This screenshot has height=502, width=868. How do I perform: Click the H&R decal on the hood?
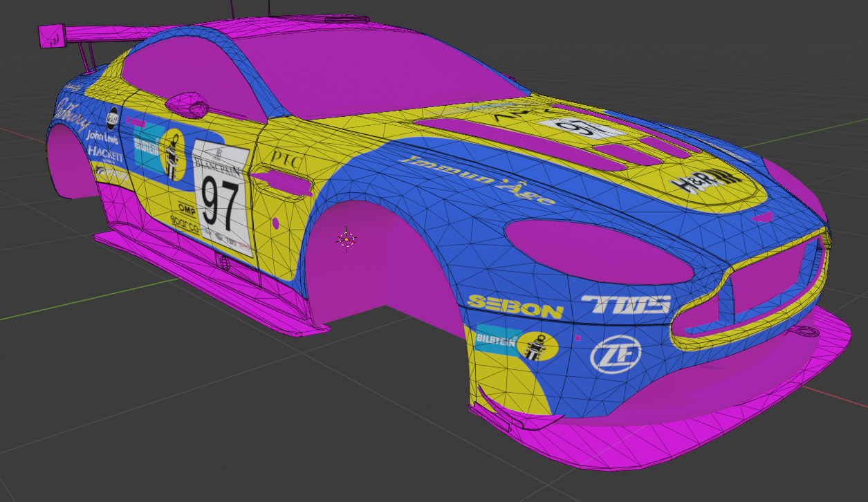click(705, 181)
